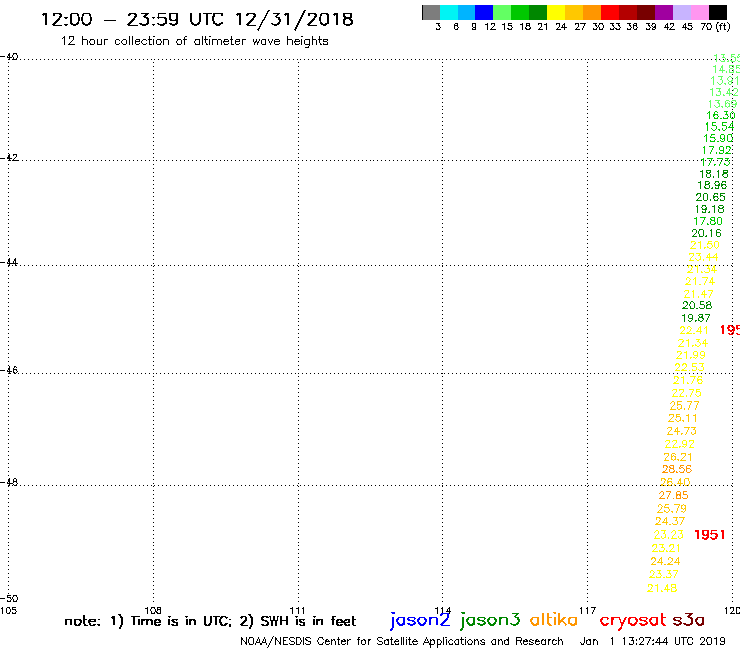Select the reading 22.41
Image resolution: width=740 pixels, height=650 pixels.
pos(694,330)
